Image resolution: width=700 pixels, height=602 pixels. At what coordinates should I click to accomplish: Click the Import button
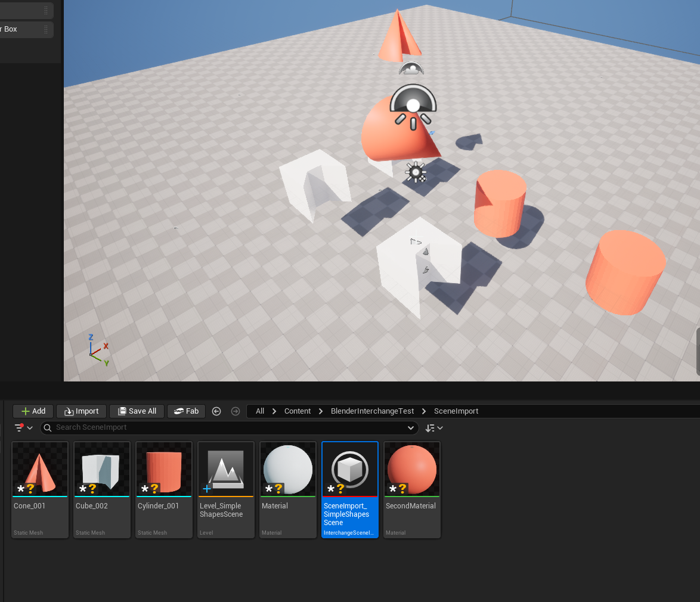tap(81, 411)
